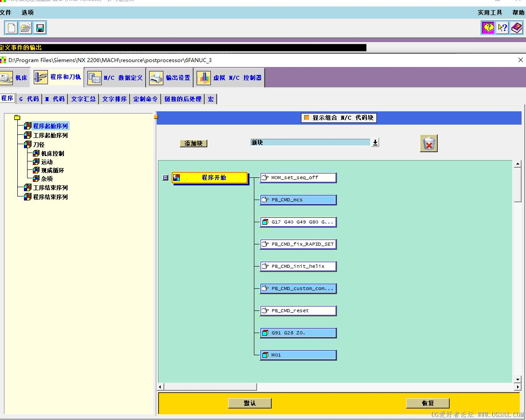Collapse the 程序开始 event tree
Screen dimensions: 526x420
tap(166, 178)
